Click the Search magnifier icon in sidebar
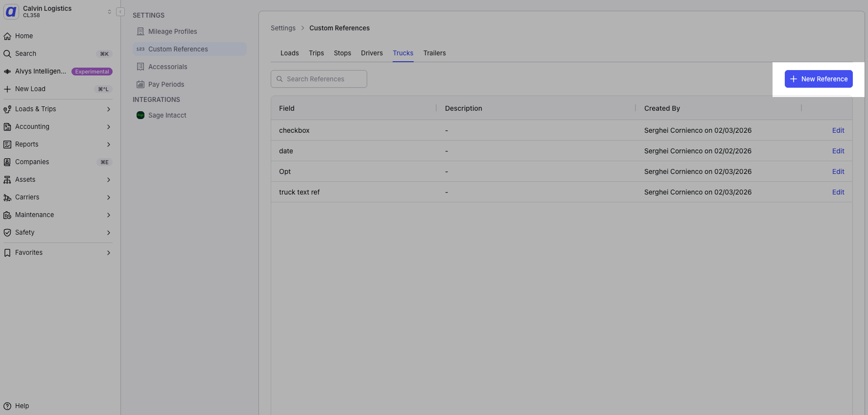 [7, 54]
